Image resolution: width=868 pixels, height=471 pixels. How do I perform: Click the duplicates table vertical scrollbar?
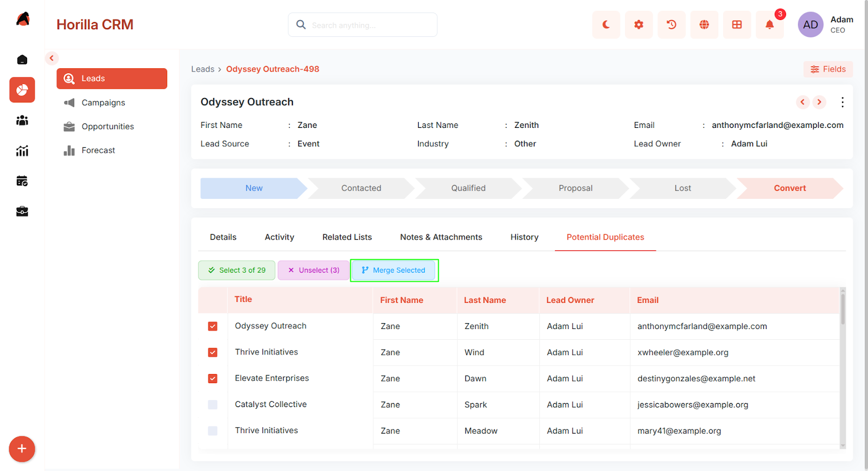[843, 309]
